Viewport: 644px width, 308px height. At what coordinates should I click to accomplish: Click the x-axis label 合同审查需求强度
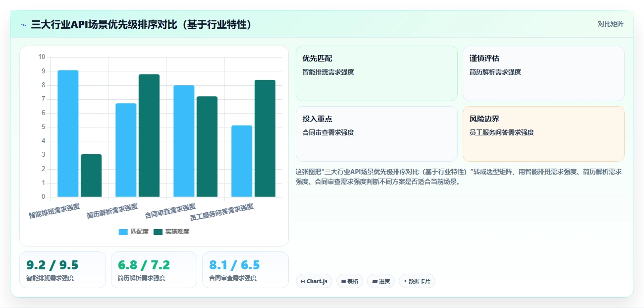pos(170,211)
